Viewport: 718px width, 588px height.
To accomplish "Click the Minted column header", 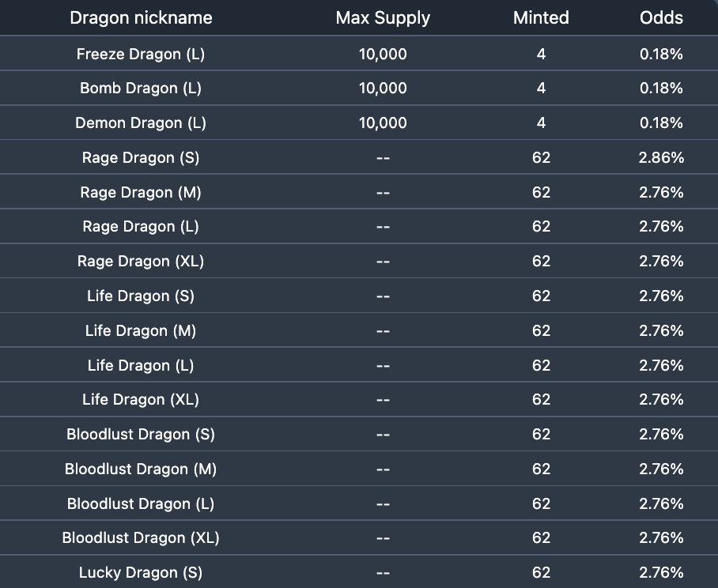I will pyautogui.click(x=541, y=18).
